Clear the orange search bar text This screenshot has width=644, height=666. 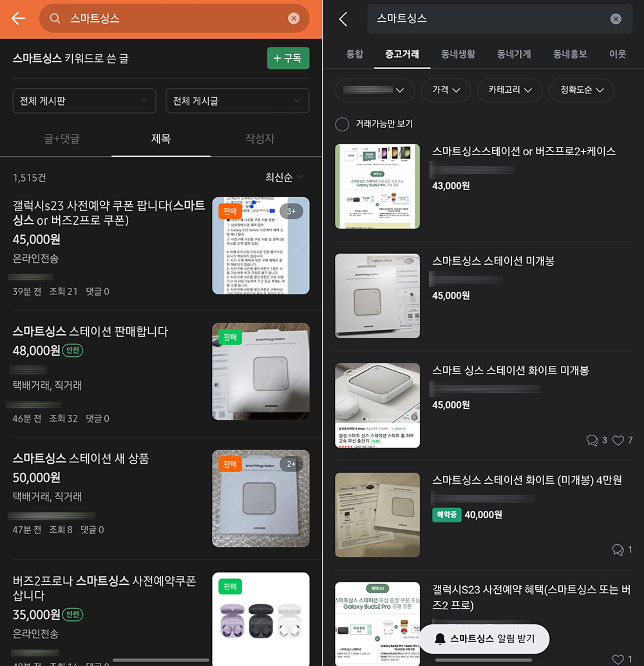coord(294,18)
